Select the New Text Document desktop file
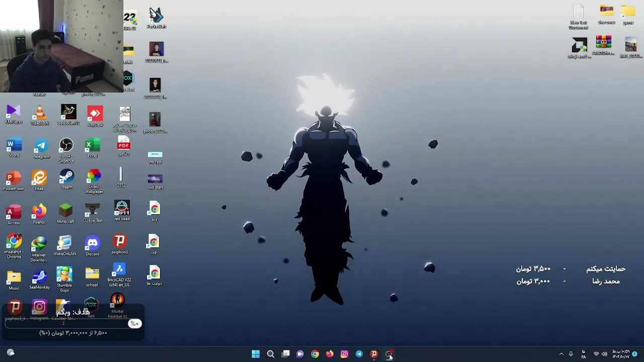Viewport: 644px width, 362px height. point(579,17)
